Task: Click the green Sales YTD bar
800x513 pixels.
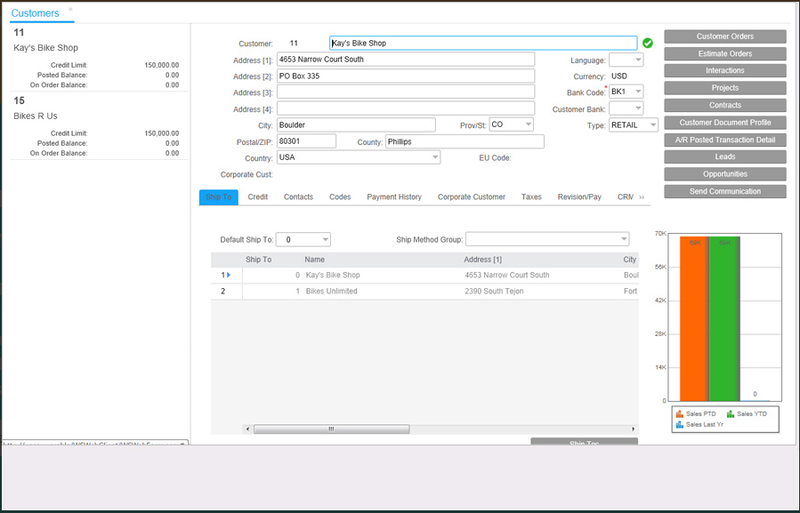Action: [x=724, y=319]
